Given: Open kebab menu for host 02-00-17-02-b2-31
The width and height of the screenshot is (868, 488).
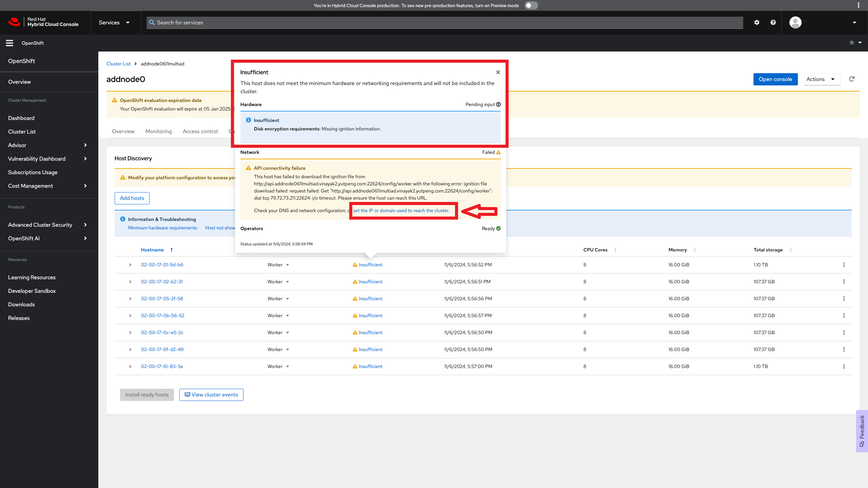Looking at the screenshot, I should (x=844, y=282).
